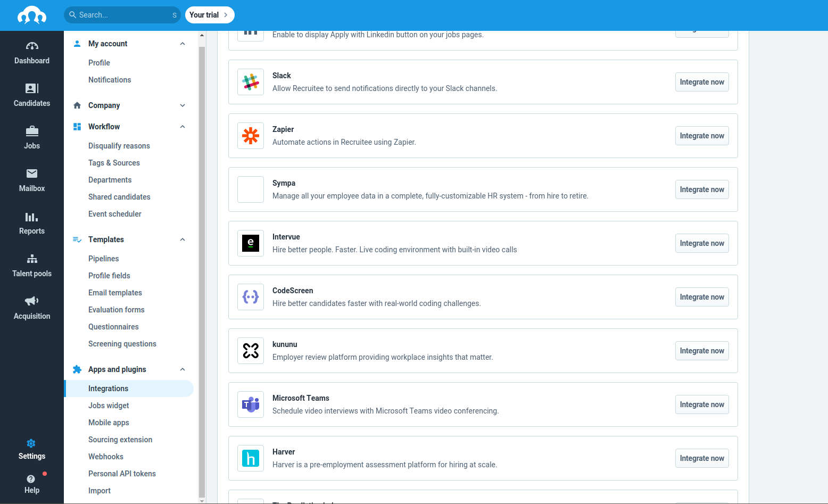The image size is (828, 504).
Task: Click the Intervue logo icon
Action: (251, 243)
